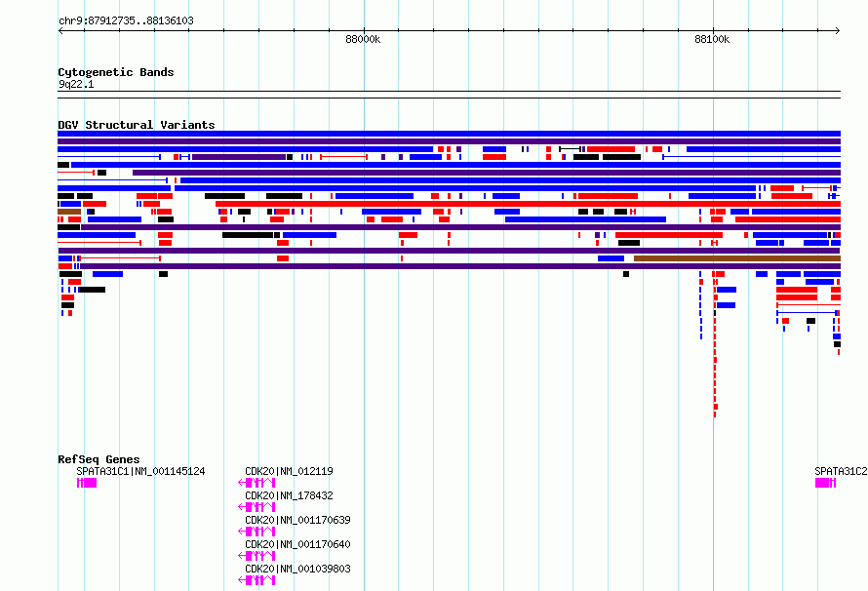This screenshot has width=868, height=591.
Task: Click the ruler's right end arrow
Action: coord(838,30)
